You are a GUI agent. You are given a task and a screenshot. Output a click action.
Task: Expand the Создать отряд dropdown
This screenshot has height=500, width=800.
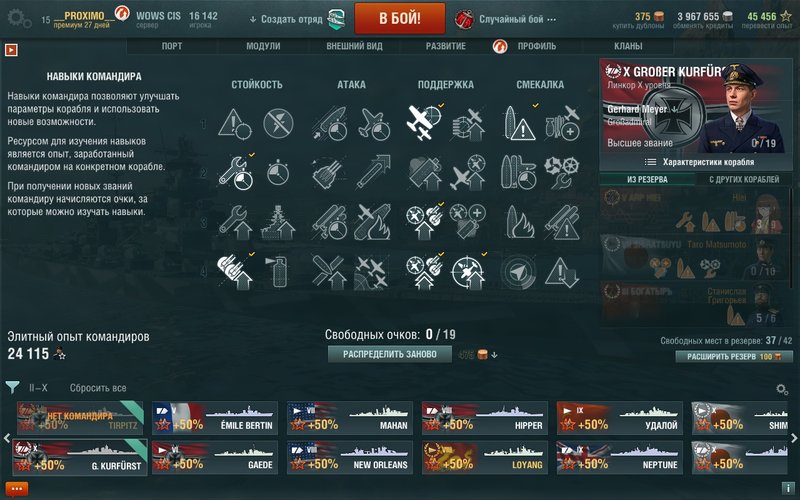(286, 19)
